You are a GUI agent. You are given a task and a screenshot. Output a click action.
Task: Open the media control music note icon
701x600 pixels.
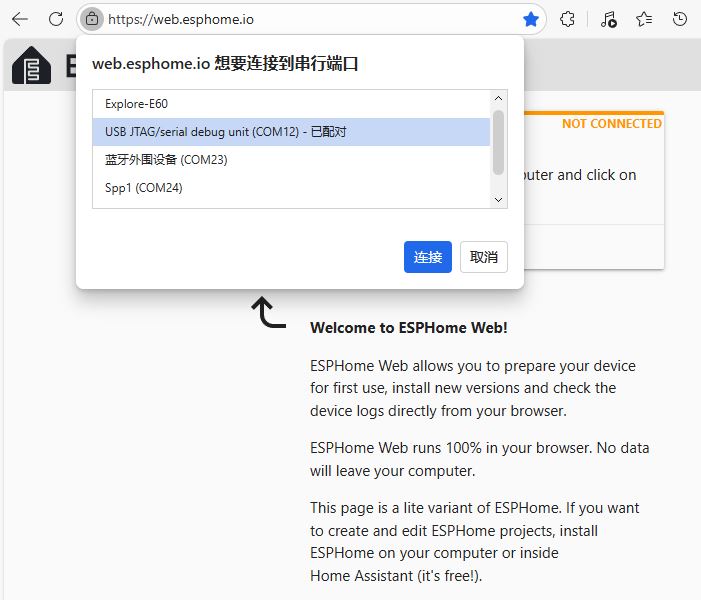point(608,19)
